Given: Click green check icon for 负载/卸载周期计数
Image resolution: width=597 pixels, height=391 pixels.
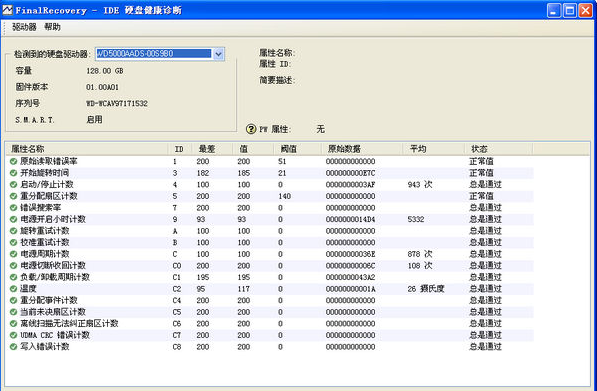Looking at the screenshot, I should pos(13,277).
